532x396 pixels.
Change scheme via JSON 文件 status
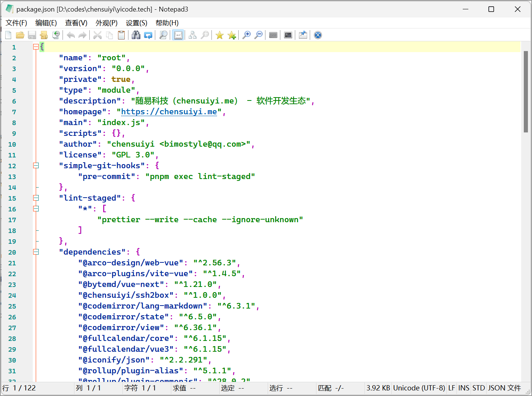pyautogui.click(x=504, y=388)
